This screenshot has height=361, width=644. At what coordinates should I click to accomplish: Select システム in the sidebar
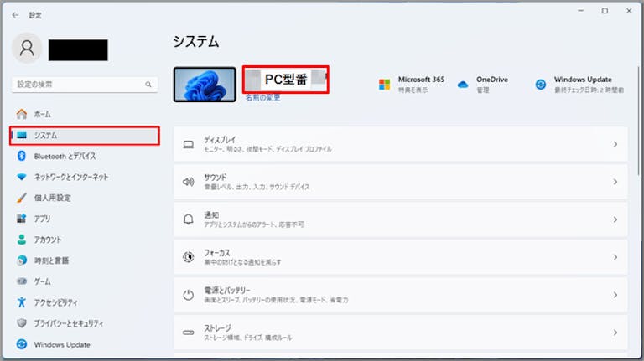85,136
